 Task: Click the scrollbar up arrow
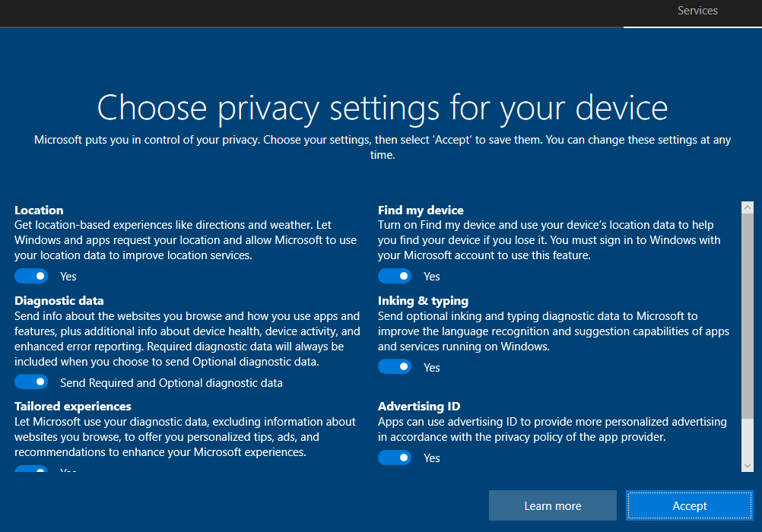747,207
